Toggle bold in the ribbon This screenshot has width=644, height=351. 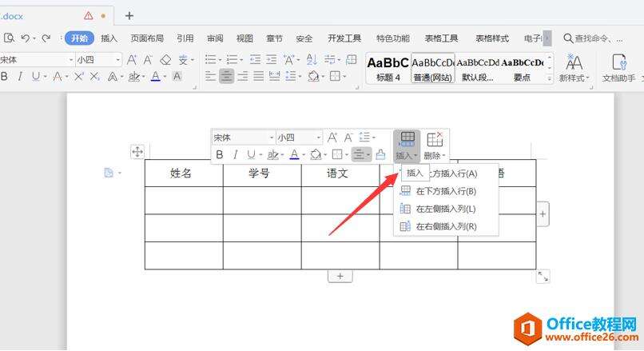click(4, 77)
